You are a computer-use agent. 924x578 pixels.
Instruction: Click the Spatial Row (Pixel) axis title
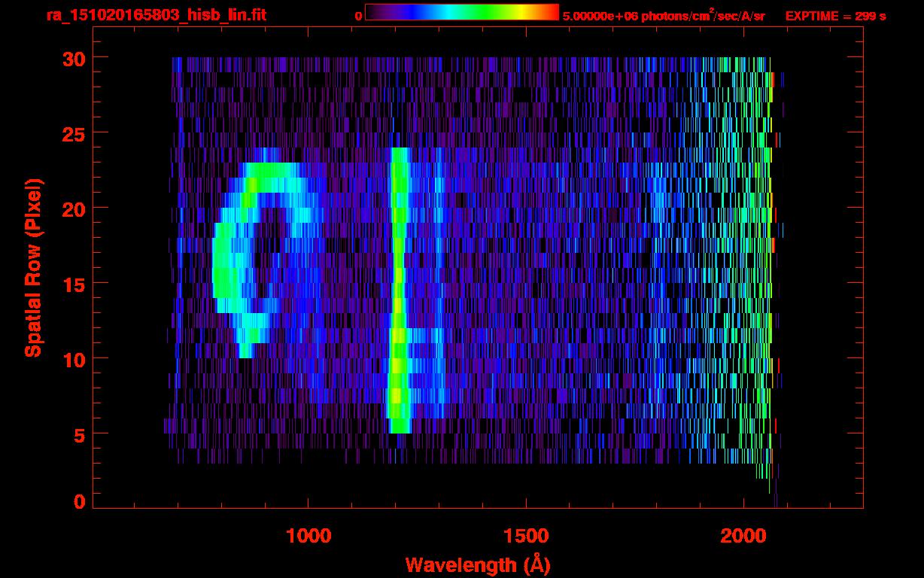point(33,268)
